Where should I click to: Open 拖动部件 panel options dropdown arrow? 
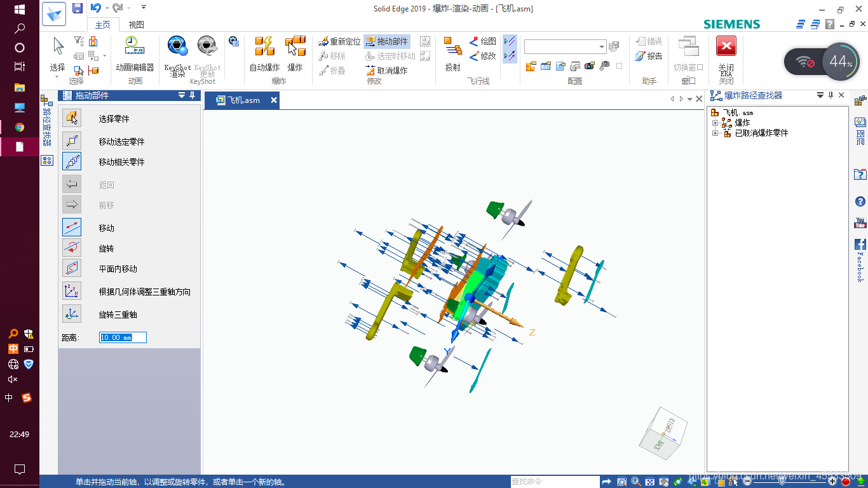pos(182,95)
